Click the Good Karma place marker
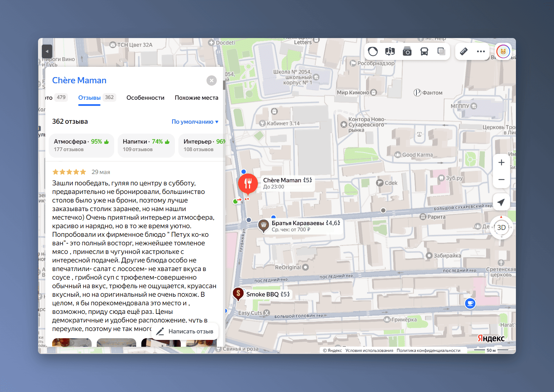 pos(398,155)
